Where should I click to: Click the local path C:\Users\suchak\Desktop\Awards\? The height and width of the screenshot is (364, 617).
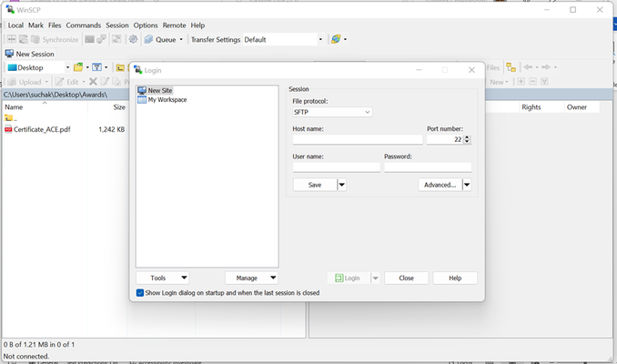[56, 95]
